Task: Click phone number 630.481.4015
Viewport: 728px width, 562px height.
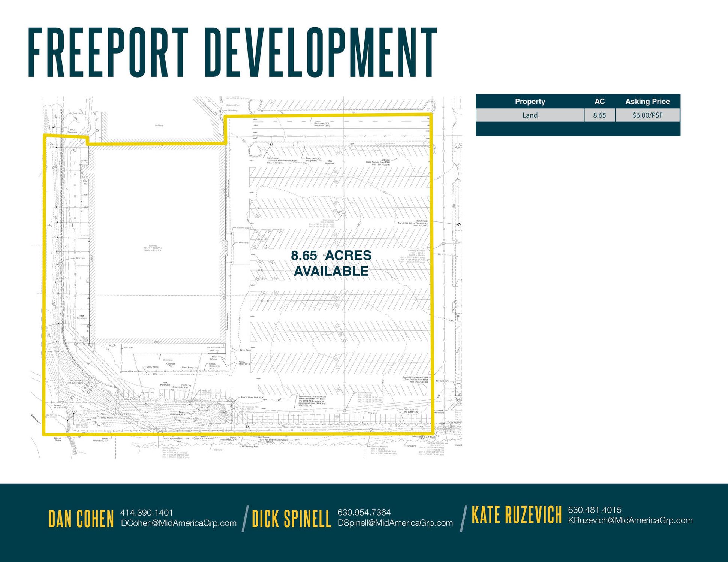Action: coord(595,510)
